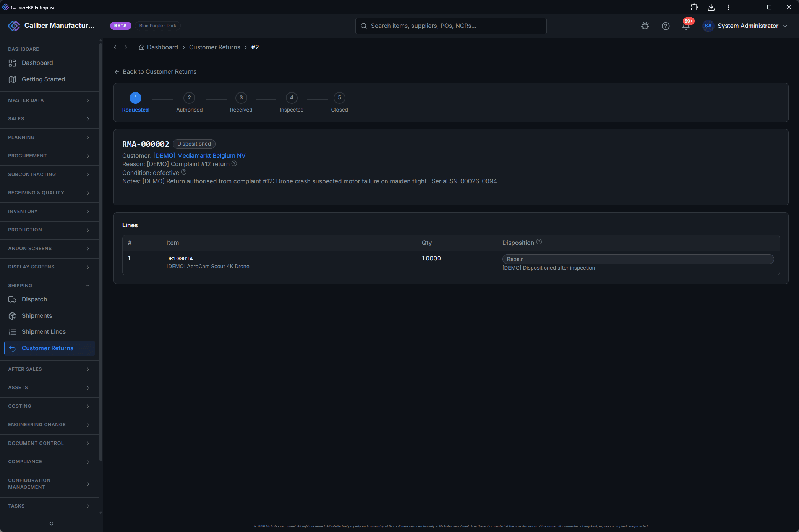
Task: Expand the Sales section
Action: tap(49, 119)
